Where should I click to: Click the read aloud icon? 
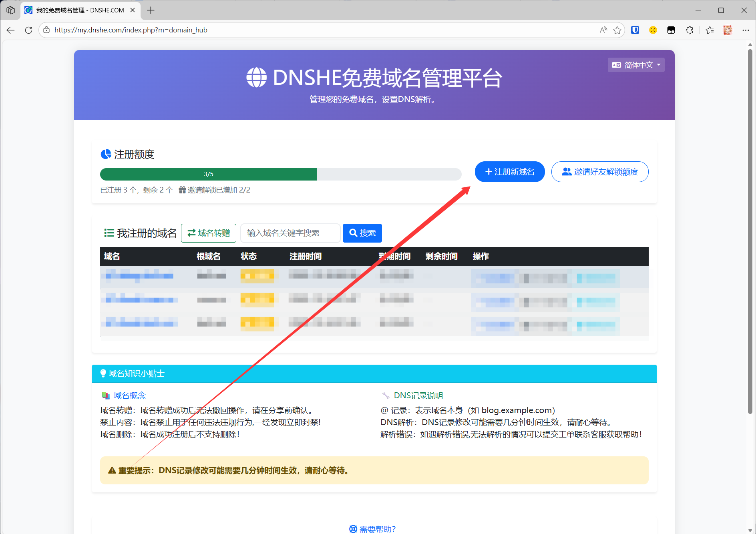tap(603, 30)
